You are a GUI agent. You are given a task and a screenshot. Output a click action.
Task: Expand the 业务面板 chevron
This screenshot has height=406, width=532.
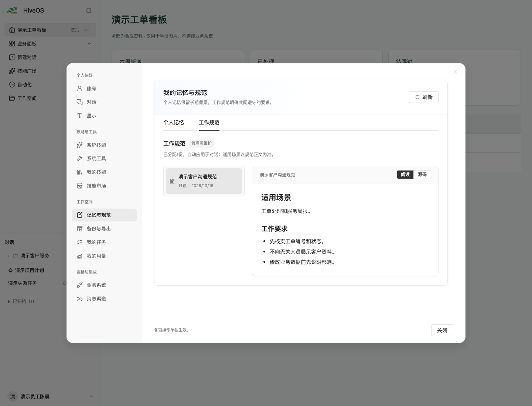[x=89, y=44]
